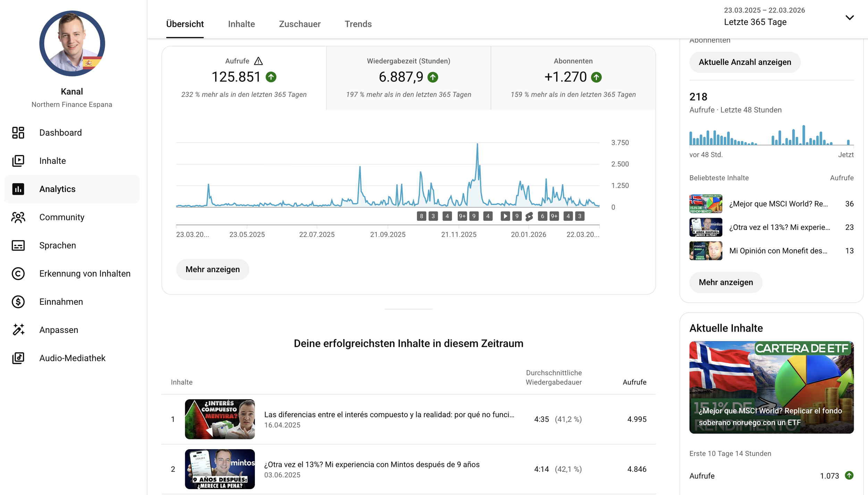This screenshot has width=868, height=495.
Task: Click the Audio-Mediathek icon
Action: tap(18, 358)
